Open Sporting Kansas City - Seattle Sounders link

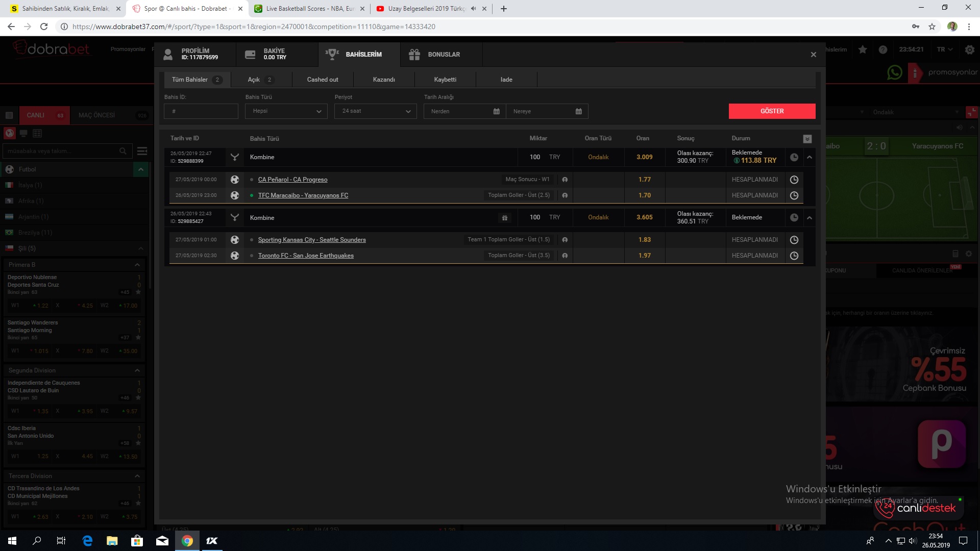[312, 240]
